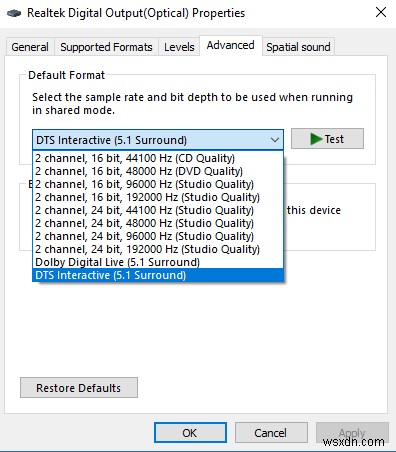Choose highlighted DTS Interactive (5.1 Surround) item
This screenshot has width=396, height=452.
tap(158, 275)
